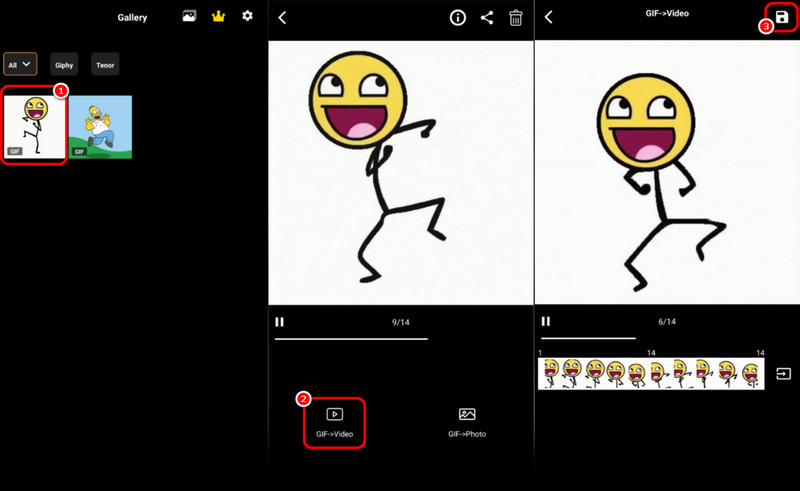This screenshot has width=800, height=491.
Task: Choose the GIF->Photo conversion option
Action: click(467, 422)
